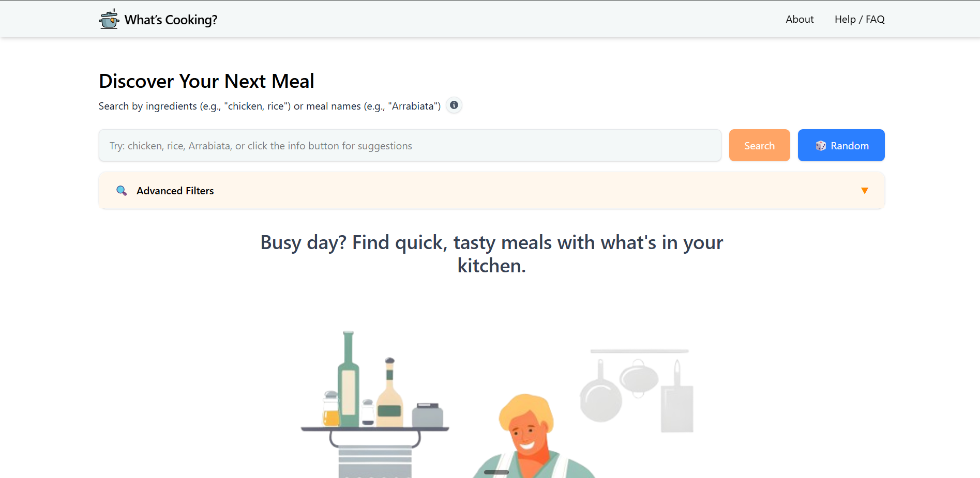Viewport: 980px width, 478px height.
Task: Click the dice icon on Random
Action: tap(821, 146)
